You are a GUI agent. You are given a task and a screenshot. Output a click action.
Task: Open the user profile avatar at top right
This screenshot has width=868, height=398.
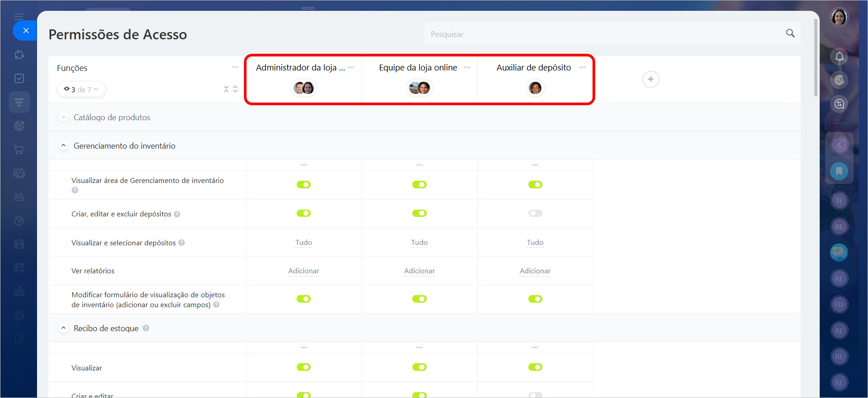[x=839, y=17]
